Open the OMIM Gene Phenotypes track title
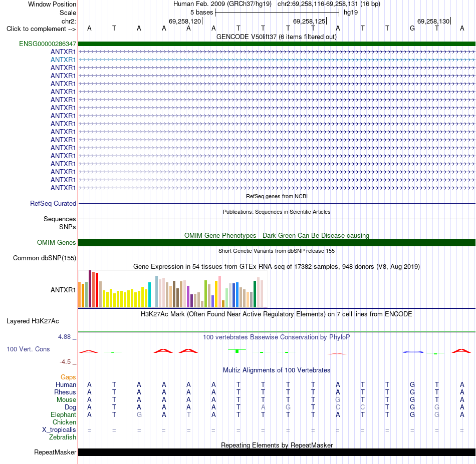Viewport: 476px width, 464px height. coord(277,235)
